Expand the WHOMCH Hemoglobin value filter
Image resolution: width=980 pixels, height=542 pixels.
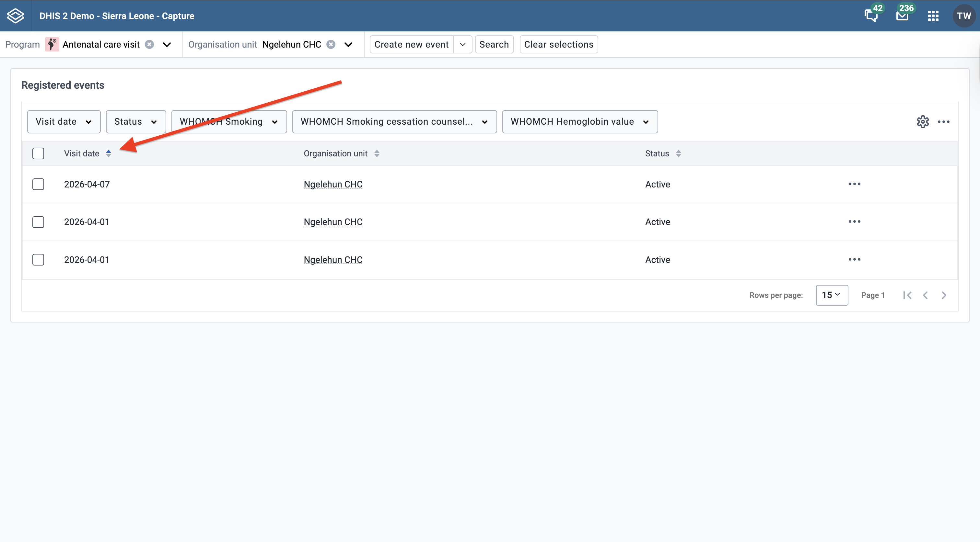(580, 122)
